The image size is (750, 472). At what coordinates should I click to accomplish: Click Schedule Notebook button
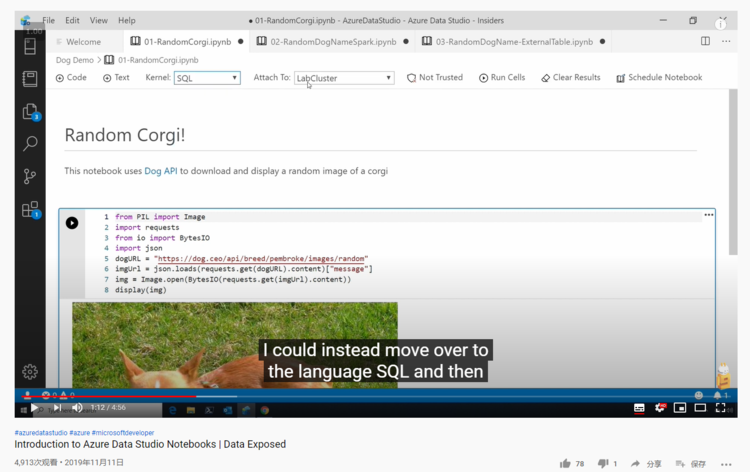tap(659, 77)
